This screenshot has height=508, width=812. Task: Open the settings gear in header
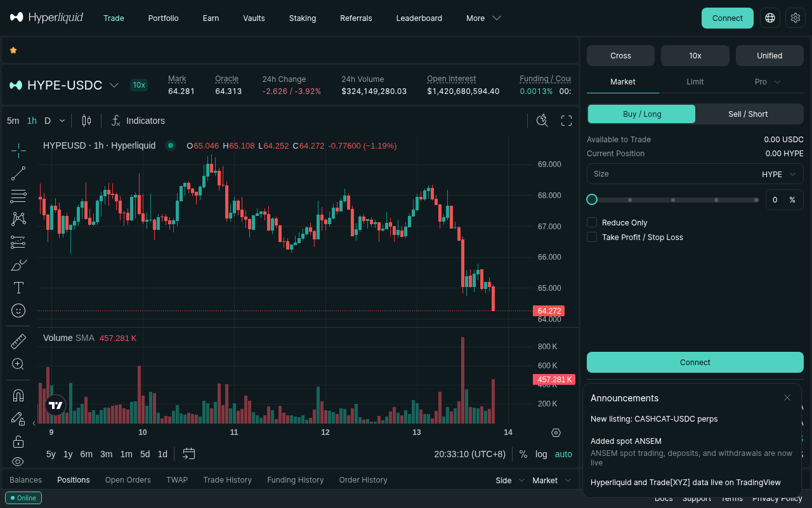(x=796, y=18)
